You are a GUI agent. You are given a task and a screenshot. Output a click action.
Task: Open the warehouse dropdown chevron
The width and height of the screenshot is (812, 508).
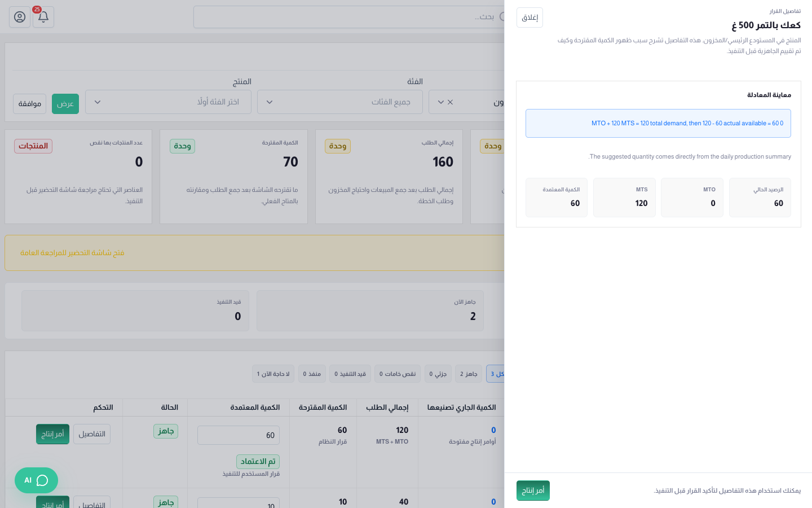(x=441, y=102)
